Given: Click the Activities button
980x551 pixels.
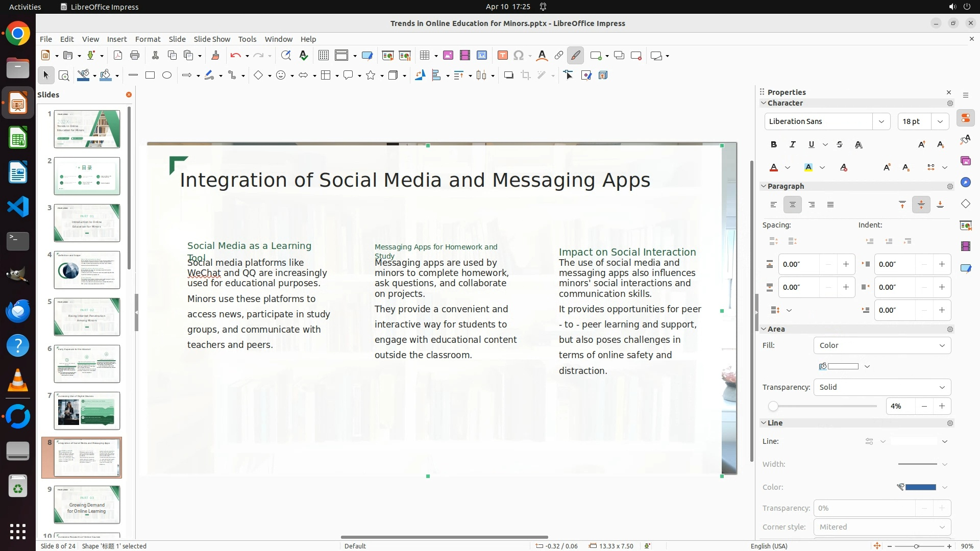Looking at the screenshot, I should [x=25, y=7].
